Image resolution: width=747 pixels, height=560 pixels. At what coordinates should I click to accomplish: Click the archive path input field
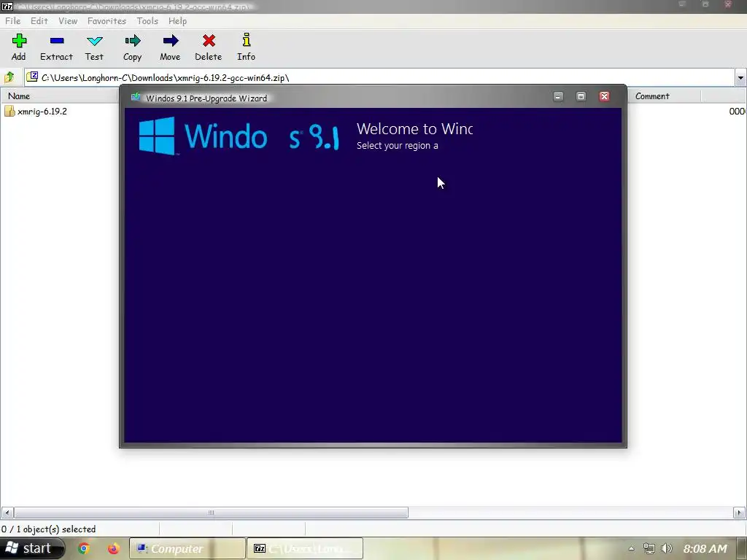click(x=379, y=77)
